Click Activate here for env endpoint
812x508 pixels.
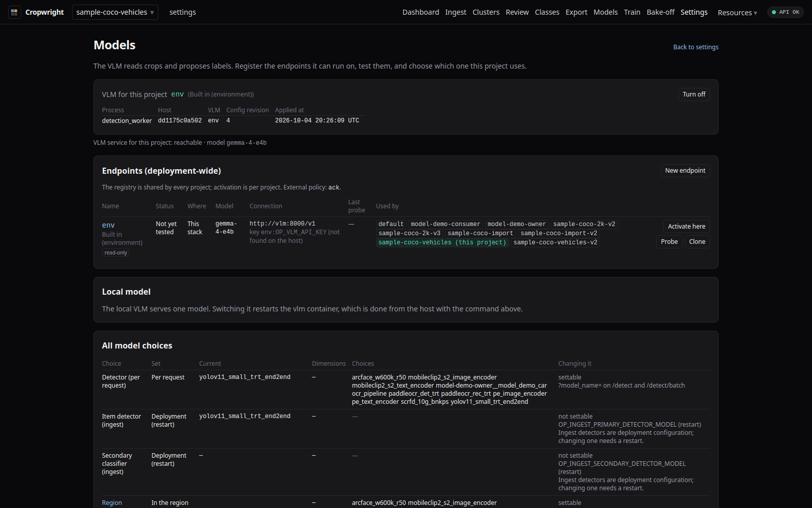686,227
